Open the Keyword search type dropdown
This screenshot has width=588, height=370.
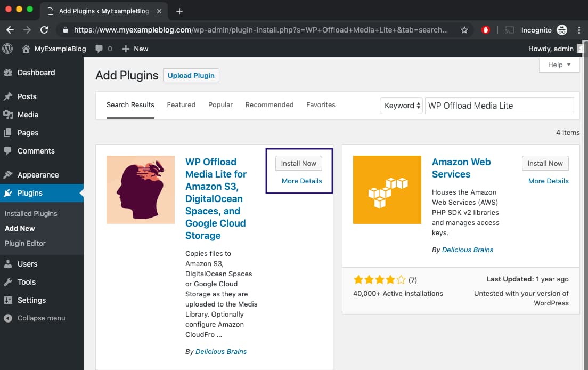401,106
